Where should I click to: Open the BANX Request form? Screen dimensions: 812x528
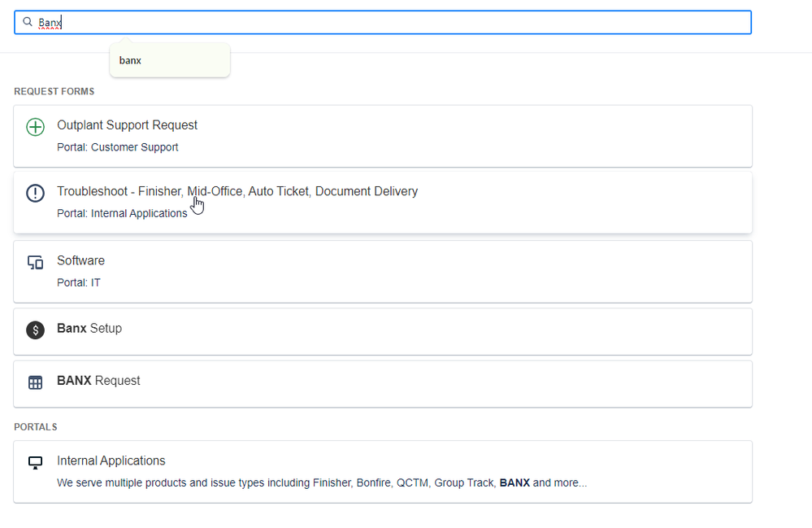[x=383, y=384]
